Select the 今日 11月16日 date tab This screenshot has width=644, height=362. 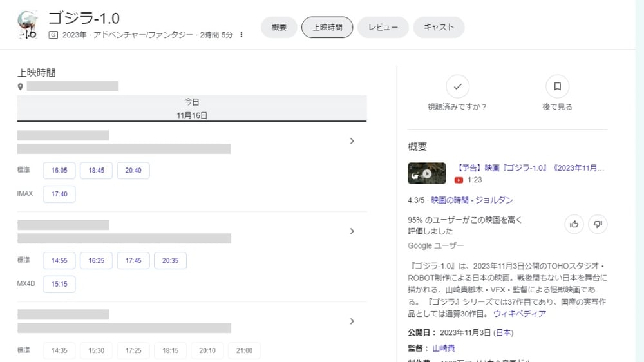click(x=192, y=108)
